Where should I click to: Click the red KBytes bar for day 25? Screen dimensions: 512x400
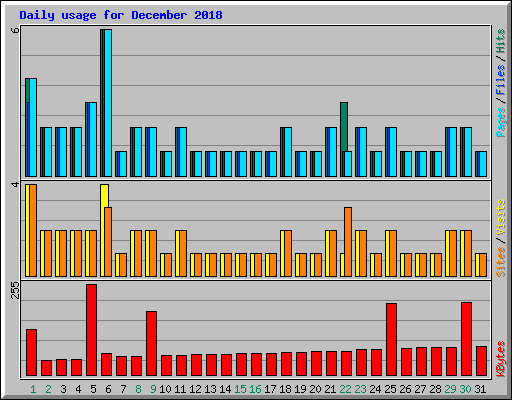pos(392,340)
